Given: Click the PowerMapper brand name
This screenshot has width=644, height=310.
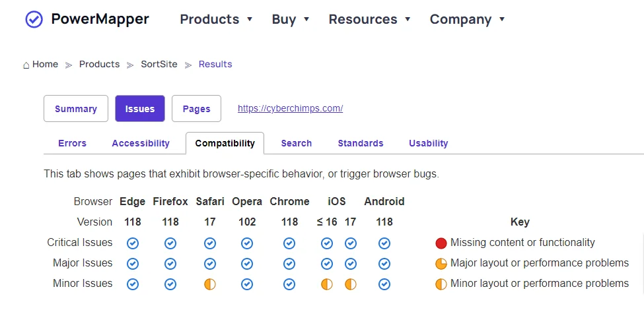Looking at the screenshot, I should tap(100, 19).
